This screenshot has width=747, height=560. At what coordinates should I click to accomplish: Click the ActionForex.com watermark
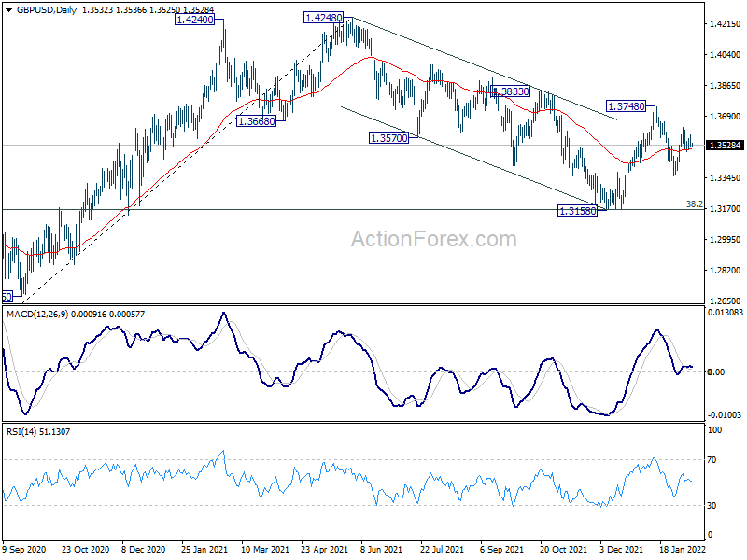coord(433,239)
